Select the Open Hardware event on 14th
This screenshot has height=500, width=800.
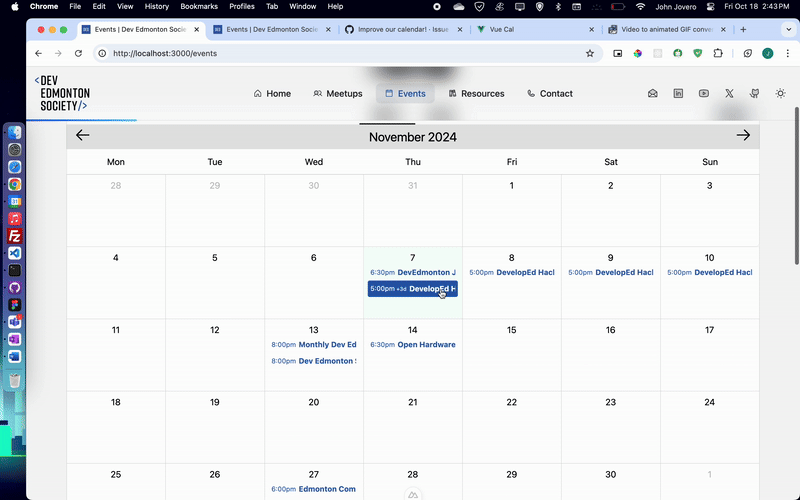(x=413, y=345)
